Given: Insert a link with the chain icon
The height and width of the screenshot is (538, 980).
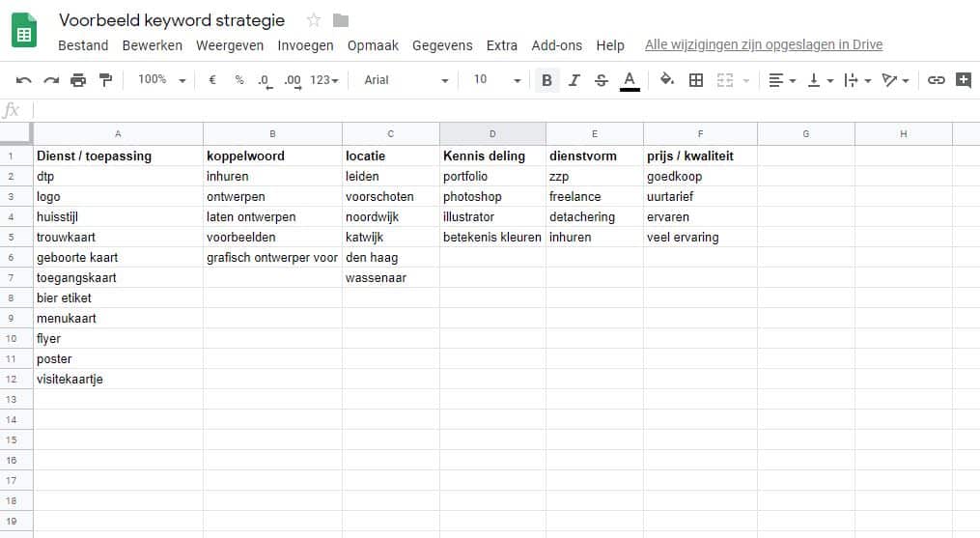Looking at the screenshot, I should (936, 80).
